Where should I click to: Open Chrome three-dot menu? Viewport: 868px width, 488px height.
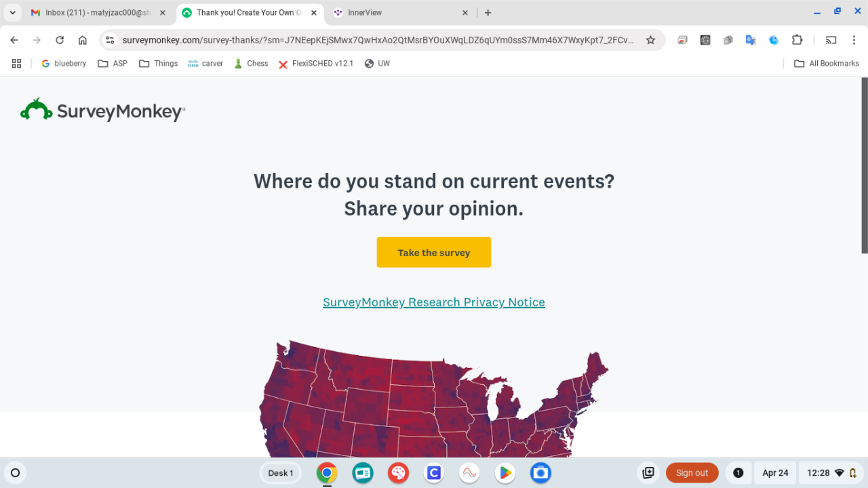(853, 40)
